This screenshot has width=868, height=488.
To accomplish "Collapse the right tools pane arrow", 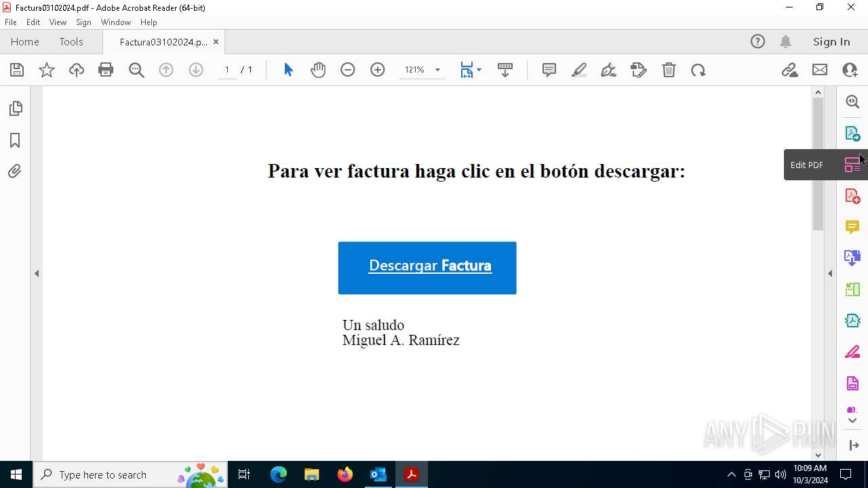I will click(x=830, y=274).
